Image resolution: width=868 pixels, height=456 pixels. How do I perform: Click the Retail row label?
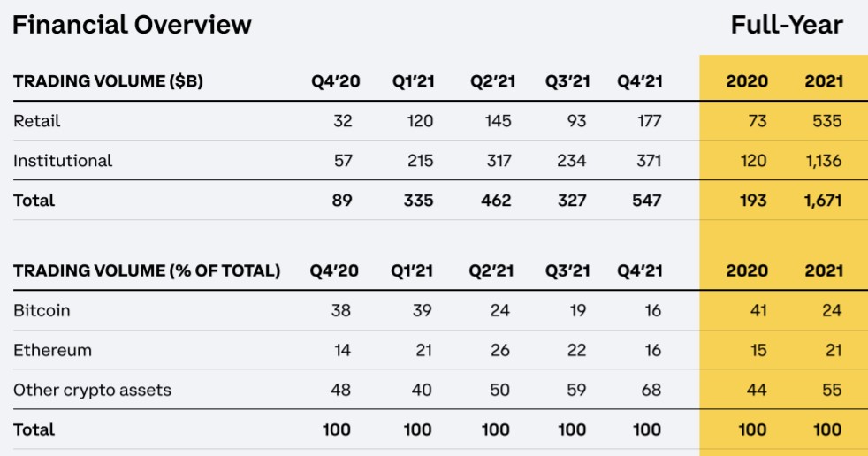37,121
